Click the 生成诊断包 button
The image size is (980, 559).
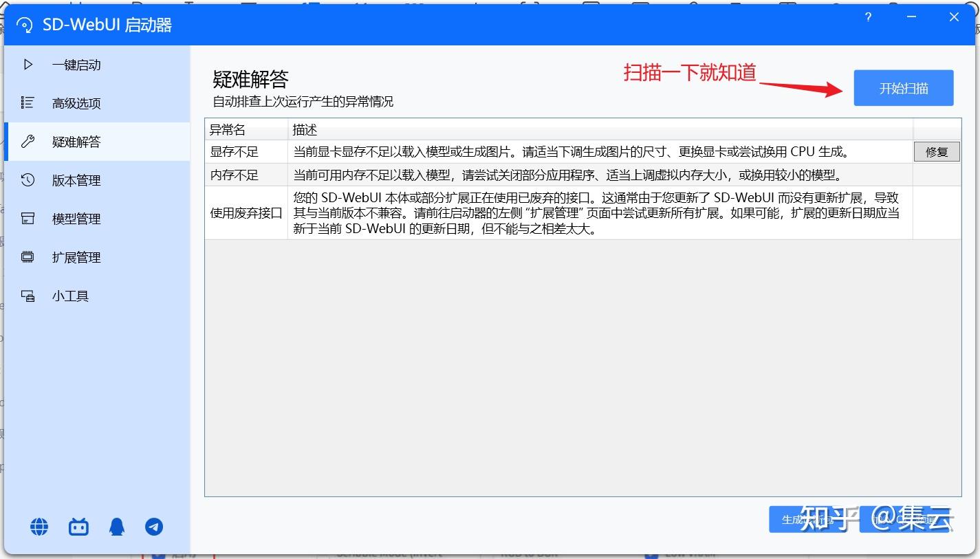(x=812, y=520)
